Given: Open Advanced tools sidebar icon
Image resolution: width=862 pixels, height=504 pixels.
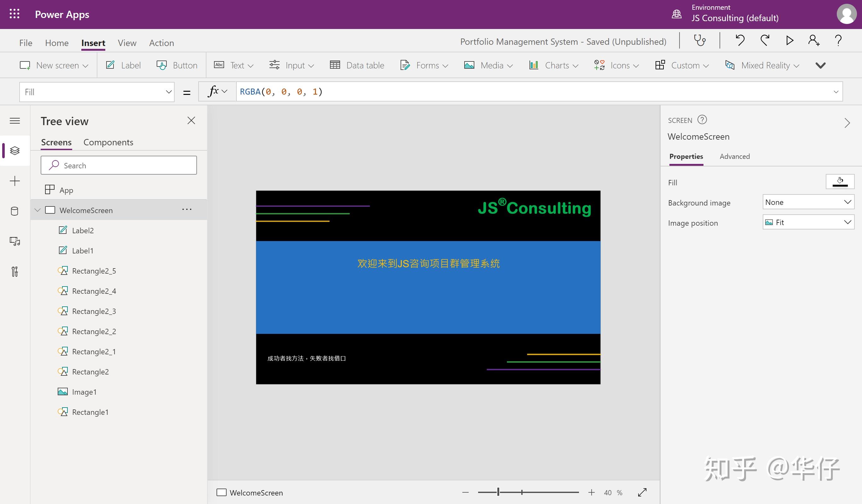Looking at the screenshot, I should point(15,272).
